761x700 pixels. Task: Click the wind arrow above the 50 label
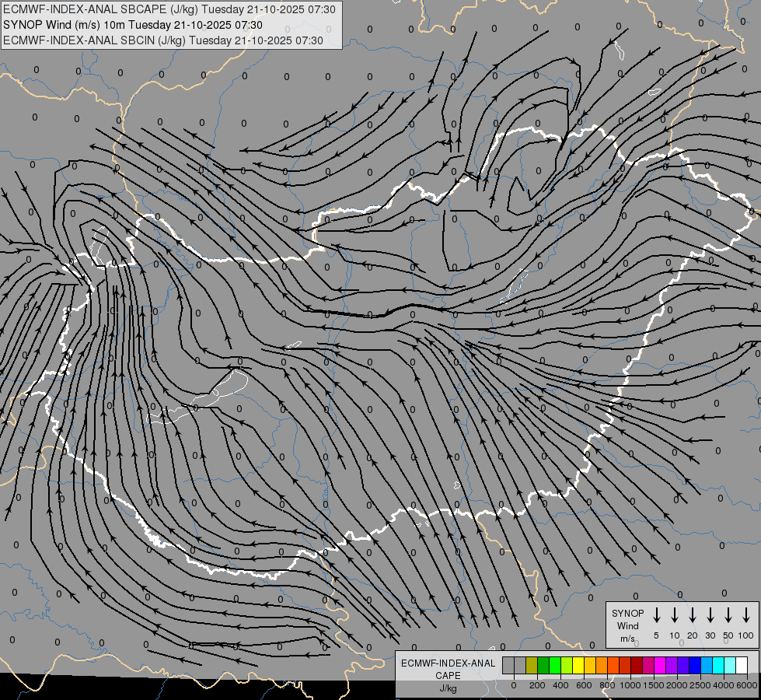click(728, 615)
